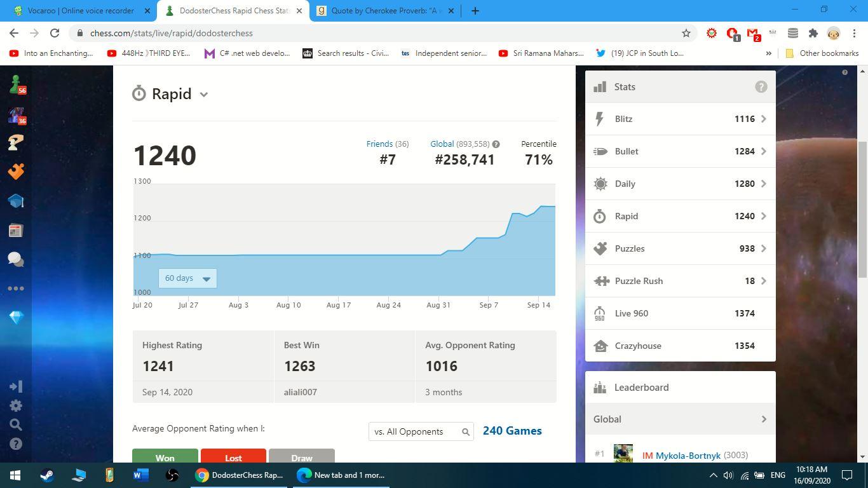Select the Won button
Viewport: 868px width, 488px height.
165,457
